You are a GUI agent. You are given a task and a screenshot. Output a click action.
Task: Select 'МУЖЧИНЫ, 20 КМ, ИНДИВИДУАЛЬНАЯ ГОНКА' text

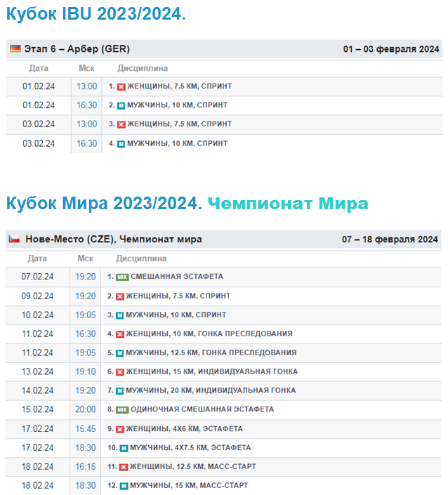point(211,391)
